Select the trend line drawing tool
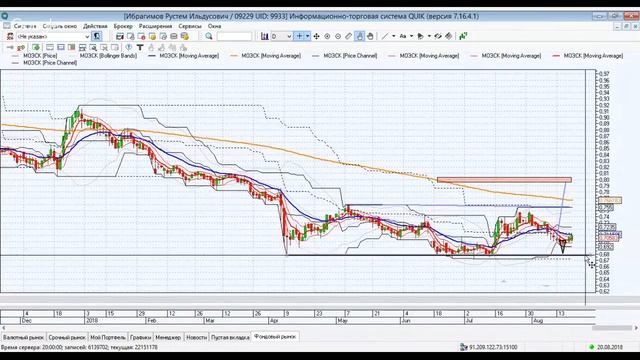 pos(384,36)
